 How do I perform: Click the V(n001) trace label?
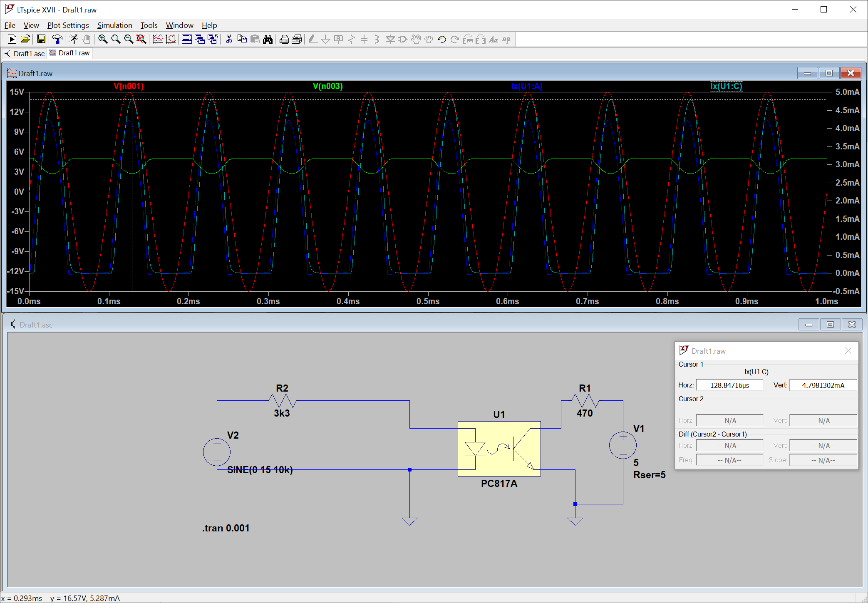[x=129, y=86]
